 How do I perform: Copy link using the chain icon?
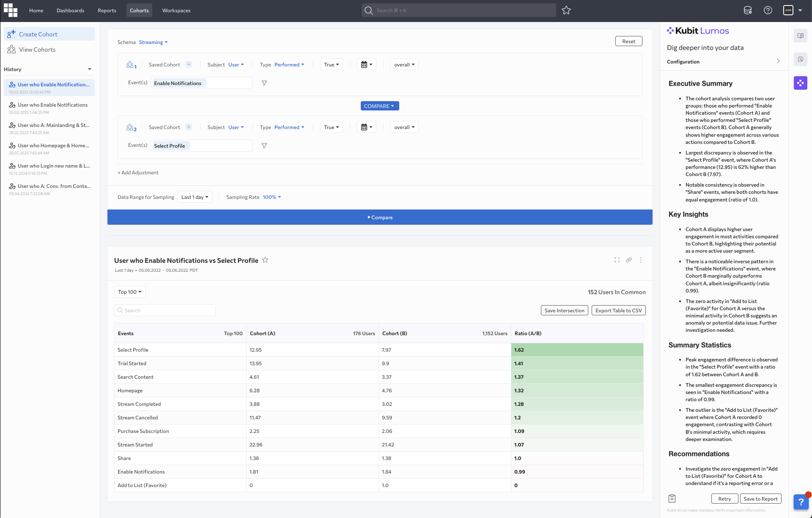629,260
